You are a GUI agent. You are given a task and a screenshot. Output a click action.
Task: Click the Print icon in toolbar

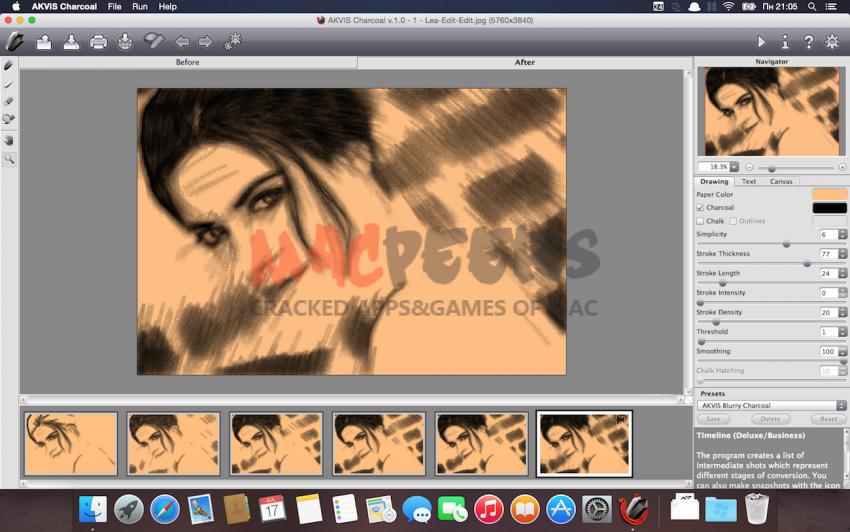98,42
